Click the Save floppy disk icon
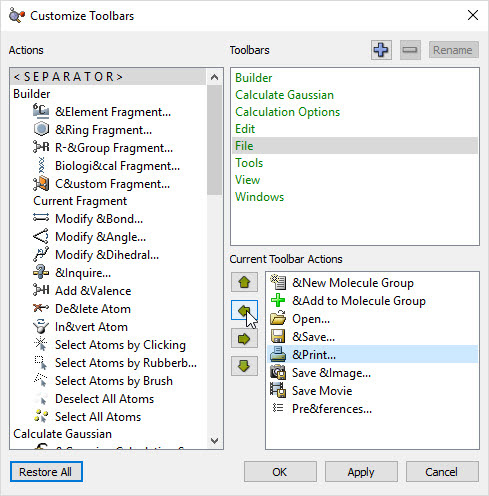 [278, 336]
